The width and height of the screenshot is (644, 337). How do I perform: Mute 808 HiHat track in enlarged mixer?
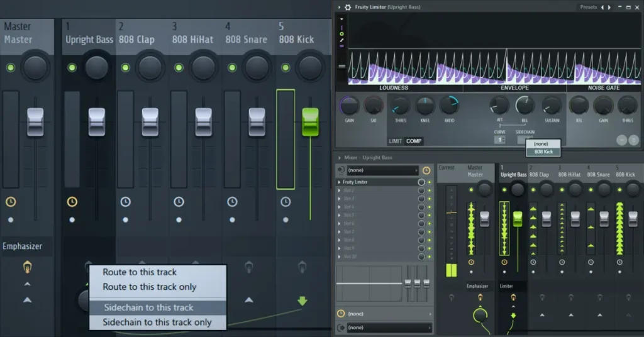[179, 67]
